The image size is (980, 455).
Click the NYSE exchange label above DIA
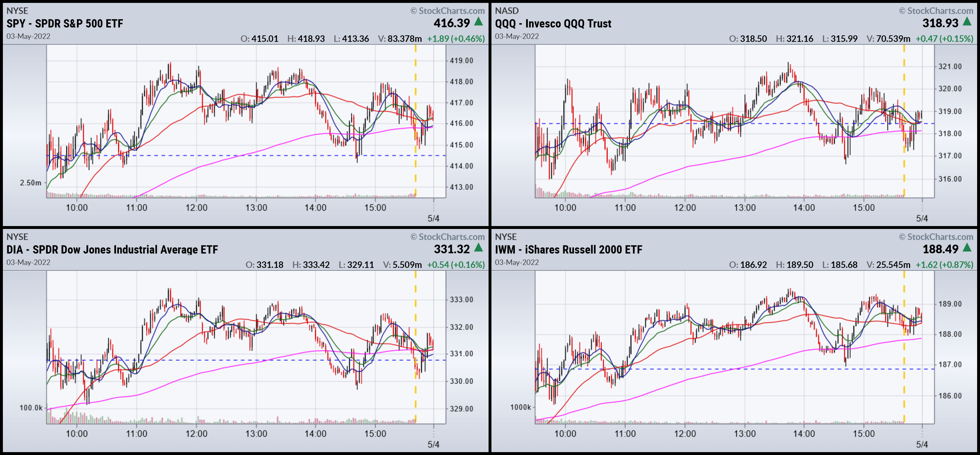point(17,237)
